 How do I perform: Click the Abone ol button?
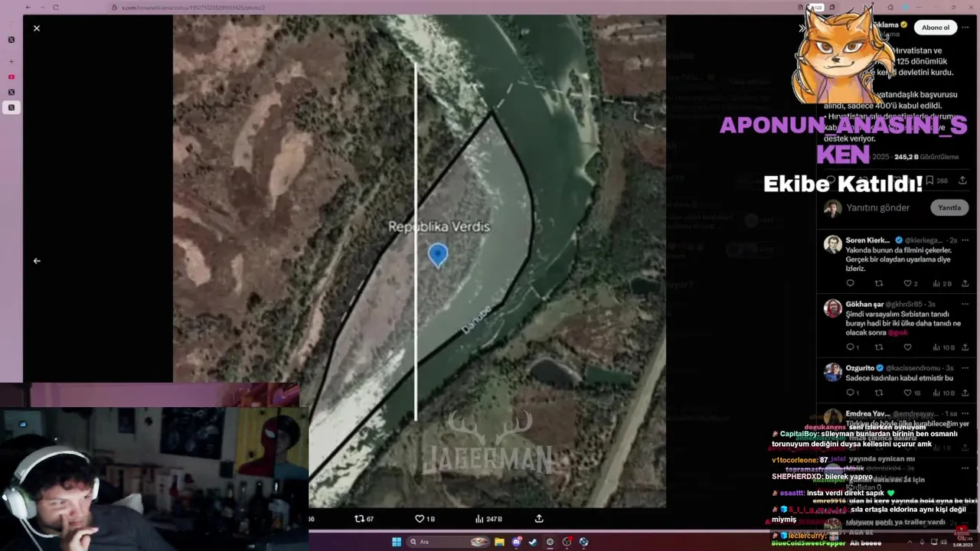935,28
